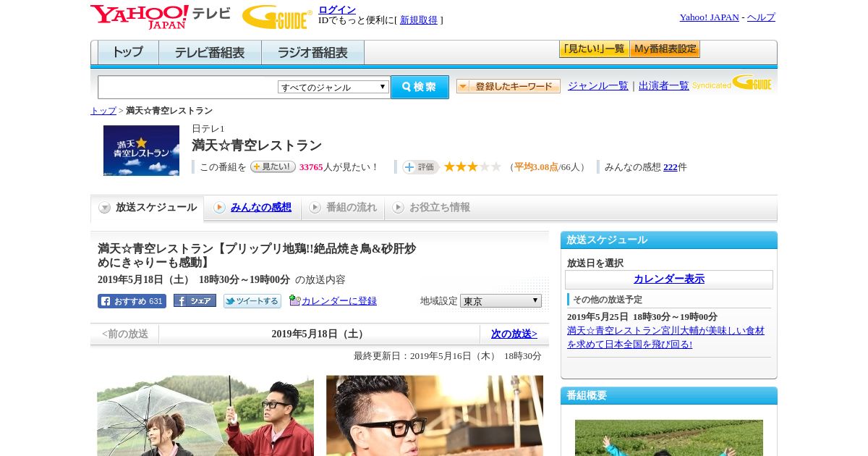This screenshot has width=868, height=456.
Task: Open the 地域設定 東京 region dropdown
Action: click(501, 300)
